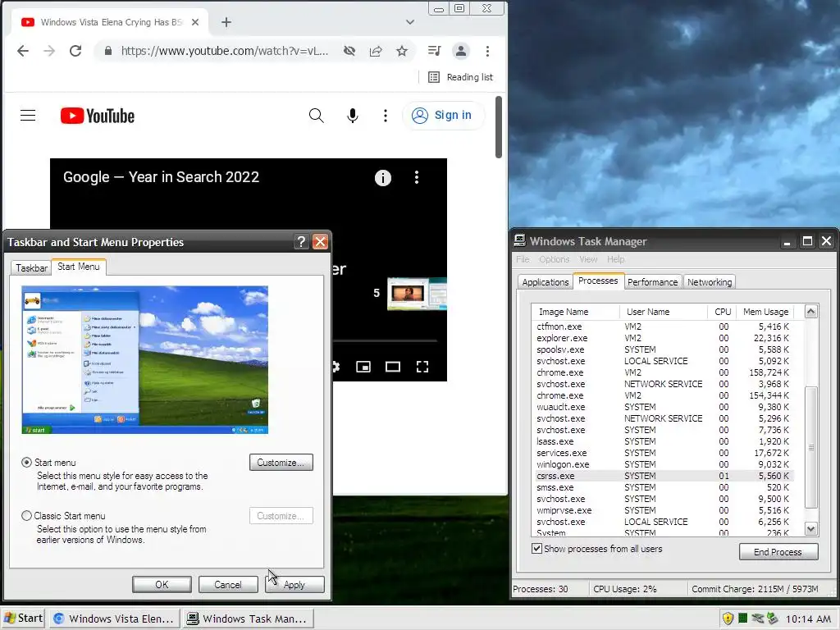Enable miniplayer in the video player
The width and height of the screenshot is (840, 630).
[x=363, y=367]
